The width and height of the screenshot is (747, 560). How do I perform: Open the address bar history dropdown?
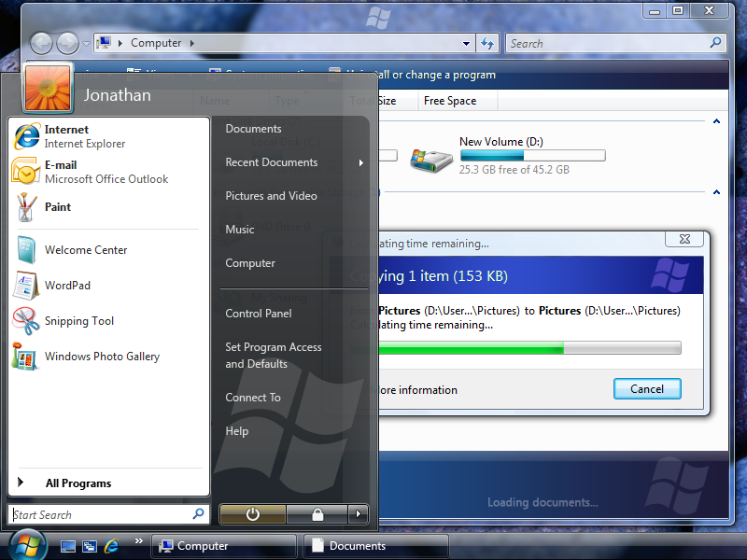pyautogui.click(x=465, y=43)
